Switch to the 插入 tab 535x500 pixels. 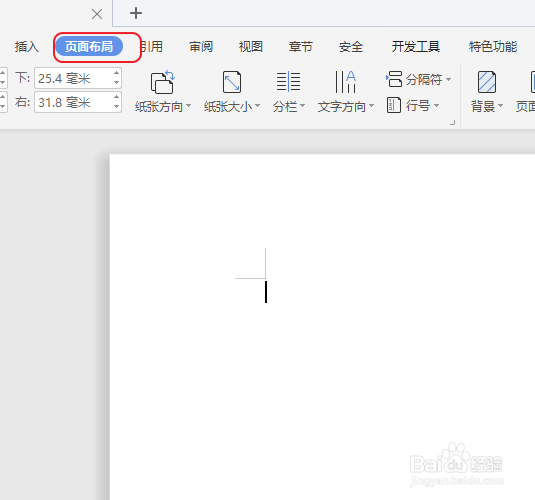click(x=27, y=47)
